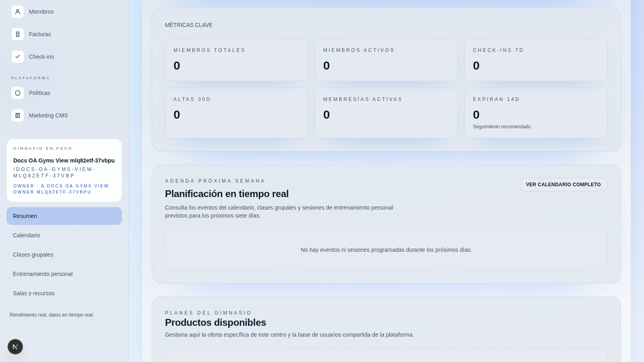Select the Check-ins 7D metric card
Image resolution: width=644 pixels, height=362 pixels.
[536, 60]
